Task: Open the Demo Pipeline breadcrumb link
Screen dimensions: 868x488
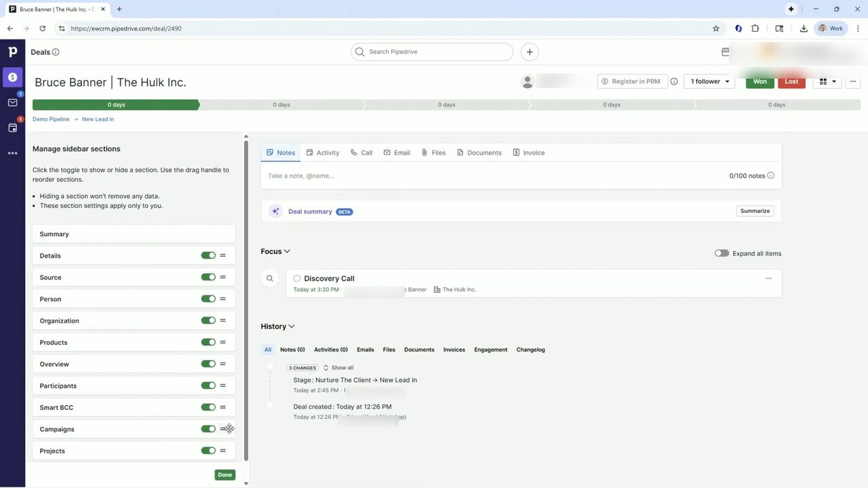Action: [x=51, y=119]
